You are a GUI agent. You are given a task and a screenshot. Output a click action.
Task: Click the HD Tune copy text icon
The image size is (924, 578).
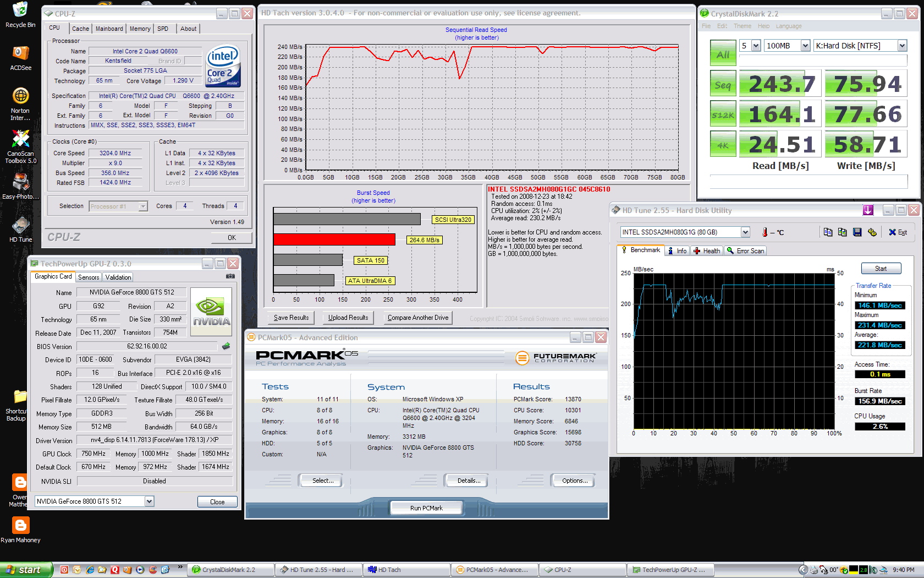click(828, 232)
